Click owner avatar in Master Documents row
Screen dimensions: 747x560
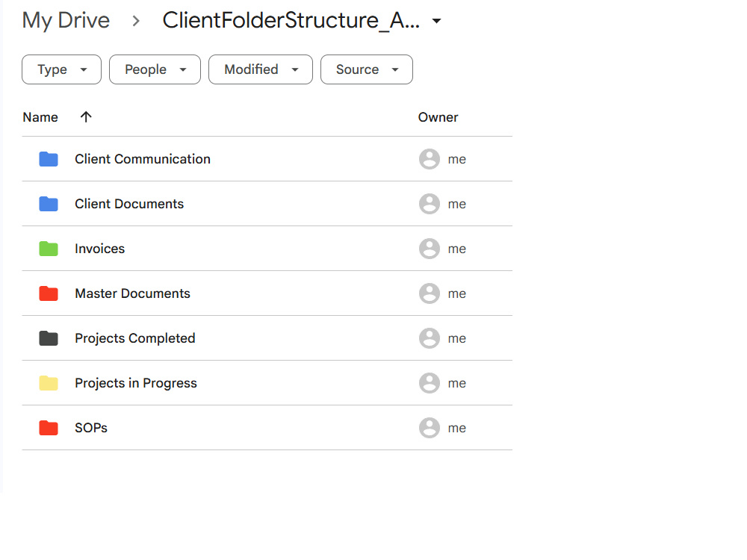430,293
